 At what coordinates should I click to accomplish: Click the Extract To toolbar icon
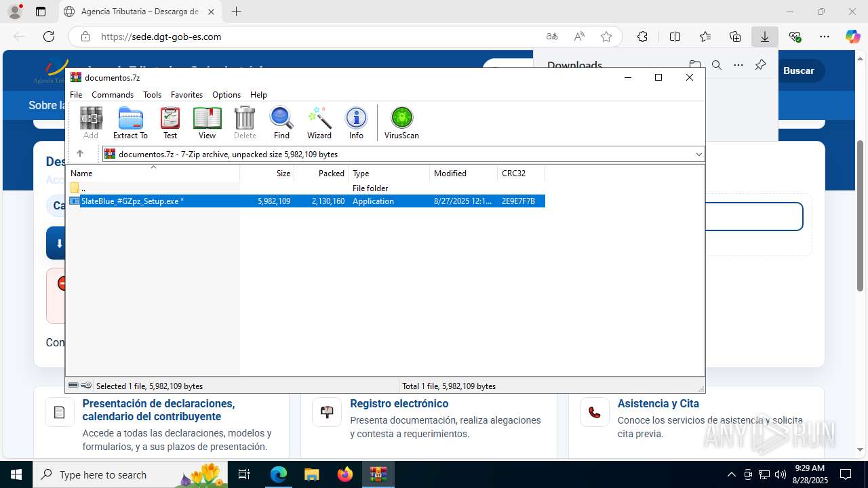130,123
